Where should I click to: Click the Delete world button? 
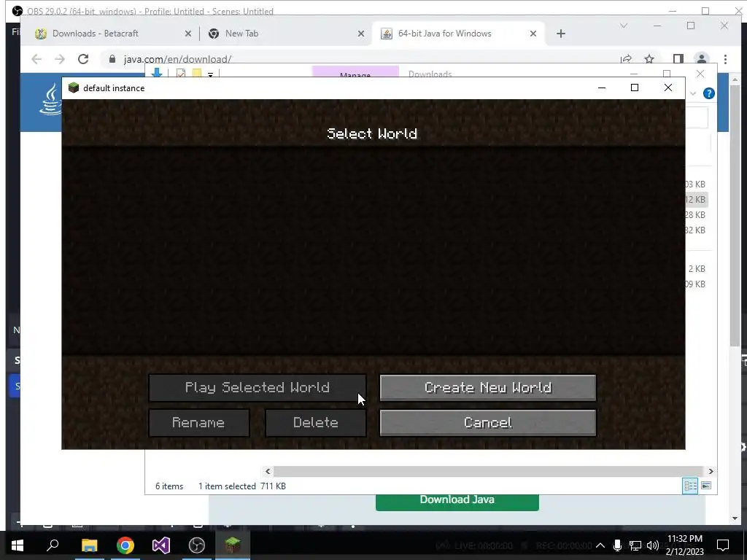(315, 422)
